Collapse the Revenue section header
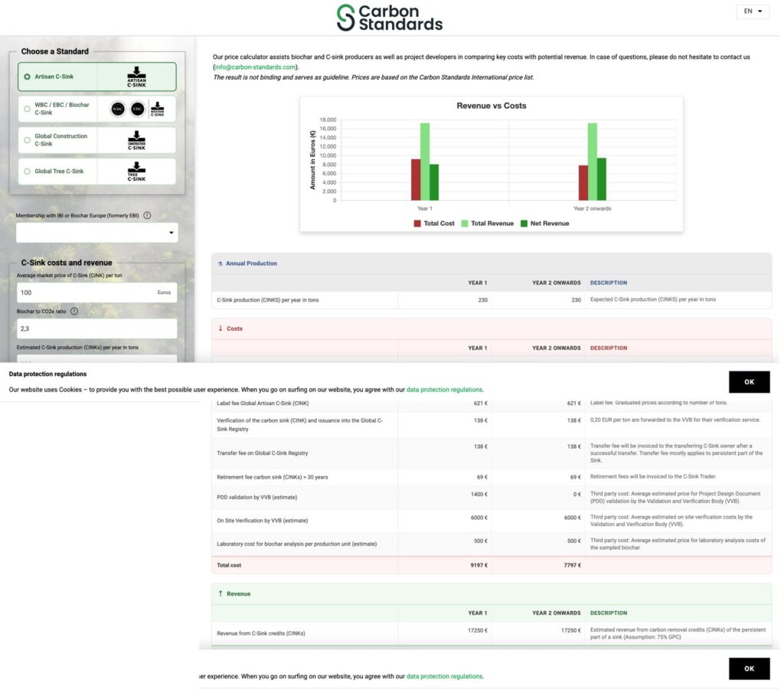Image resolution: width=784 pixels, height=693 pixels. (x=492, y=594)
